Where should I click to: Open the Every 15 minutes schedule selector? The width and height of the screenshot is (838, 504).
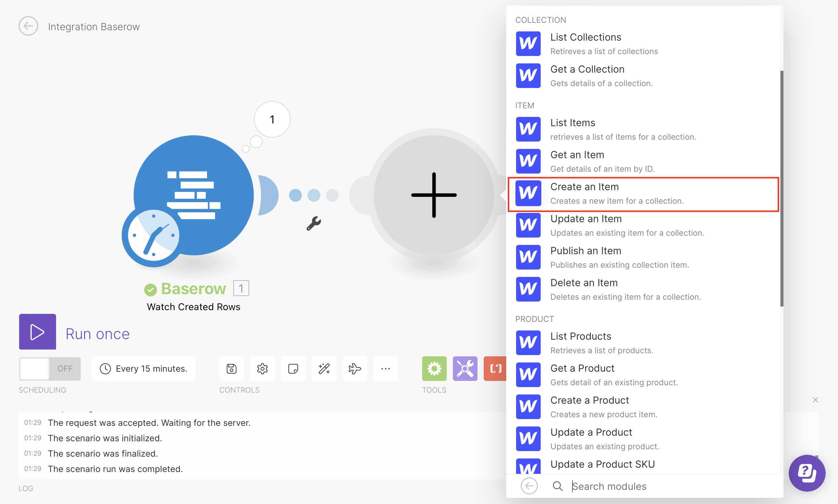pos(144,369)
